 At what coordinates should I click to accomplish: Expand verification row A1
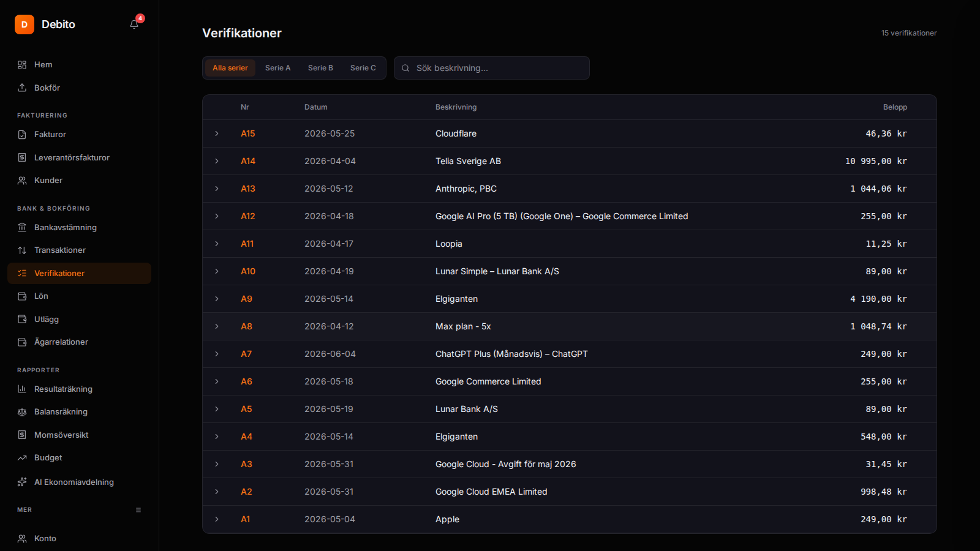tap(217, 519)
